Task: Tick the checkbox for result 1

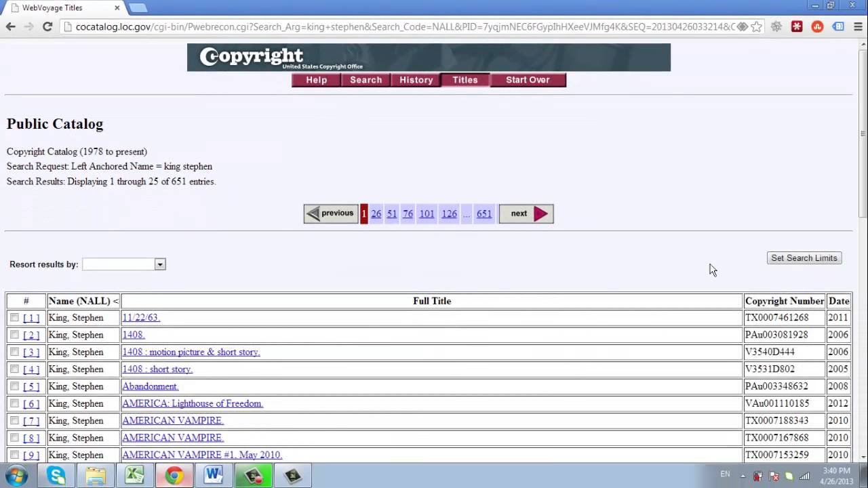Action: [14, 317]
